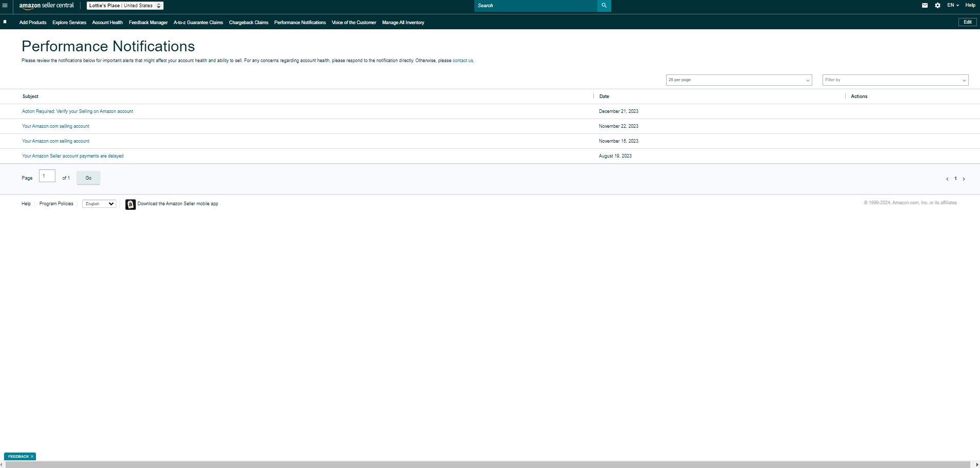Click the Actions column header
Viewport: 980px width, 468px height.
click(859, 96)
